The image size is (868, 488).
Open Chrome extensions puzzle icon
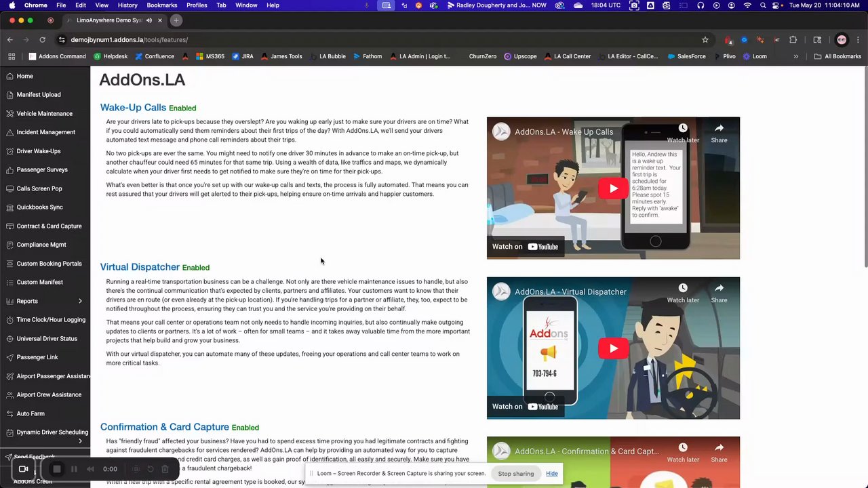(793, 40)
